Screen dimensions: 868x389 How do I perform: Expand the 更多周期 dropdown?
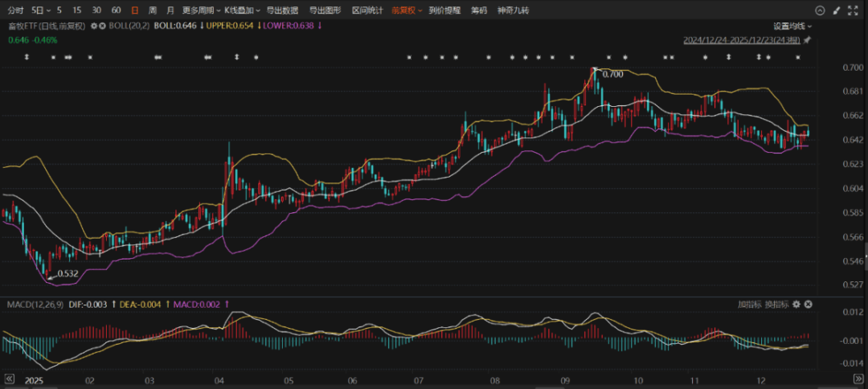coord(201,10)
